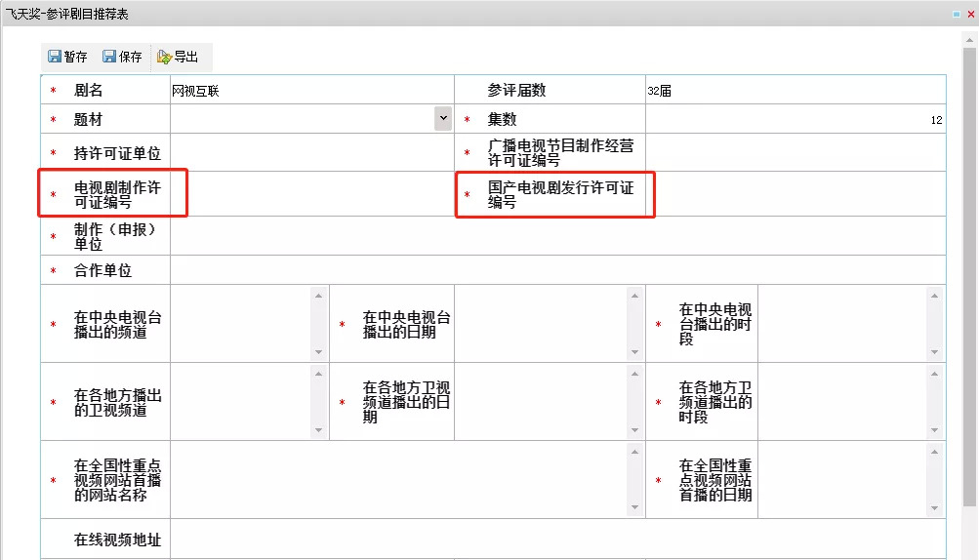The image size is (979, 560).
Task: Click down arrow of 首播的日期 scrollbar
Action: tap(935, 507)
